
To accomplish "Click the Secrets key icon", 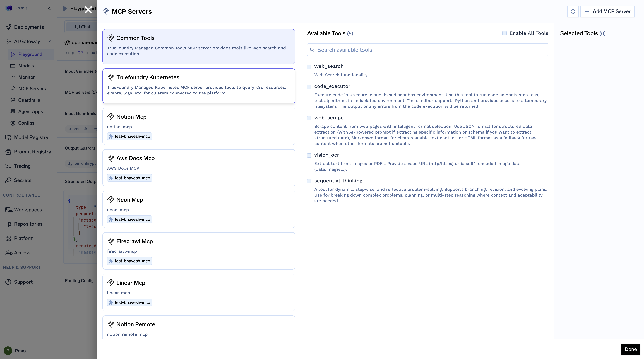I will click(x=8, y=180).
